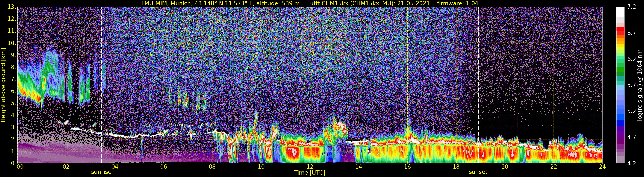Click the time axis tick '06'

click(163, 167)
